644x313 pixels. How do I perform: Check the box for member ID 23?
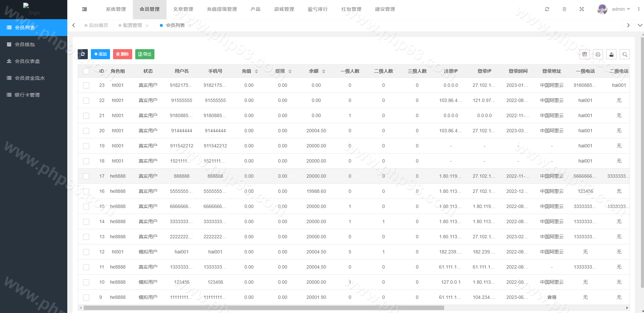click(x=86, y=85)
